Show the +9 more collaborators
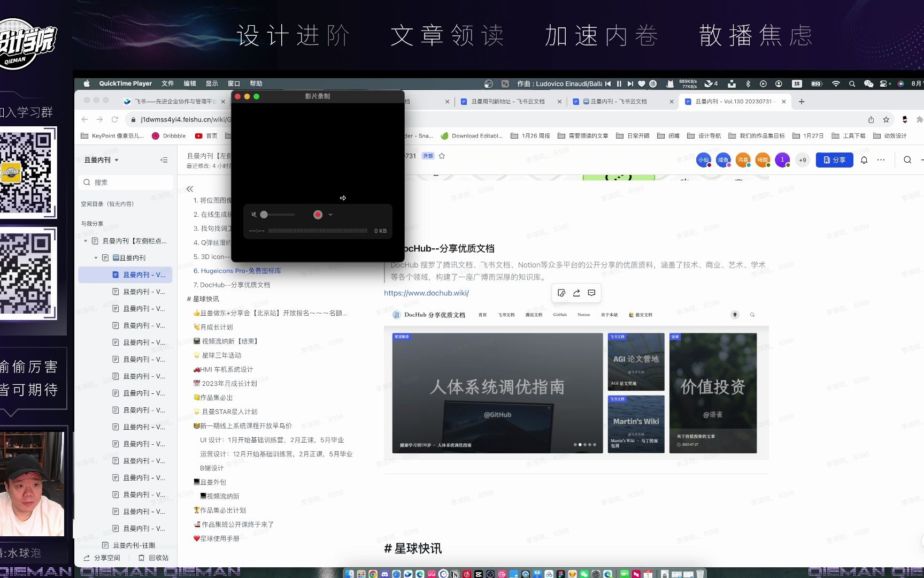924x578 pixels. point(802,160)
